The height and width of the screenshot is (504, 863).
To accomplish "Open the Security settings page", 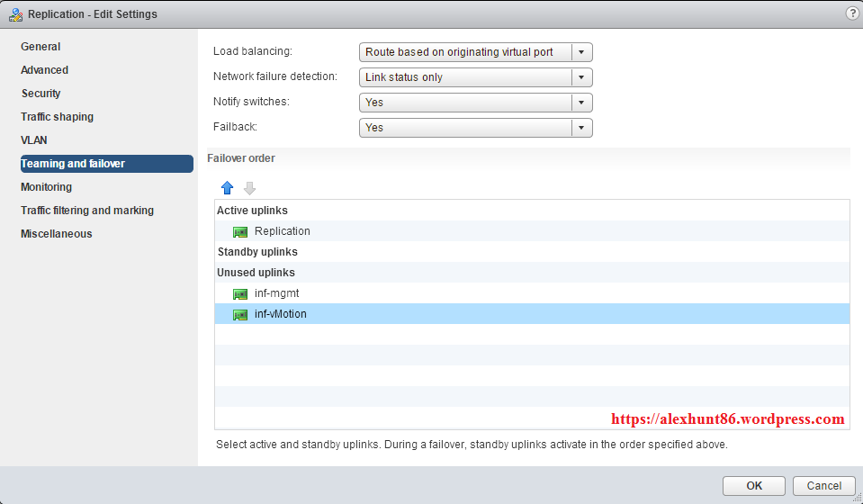I will [x=41, y=94].
